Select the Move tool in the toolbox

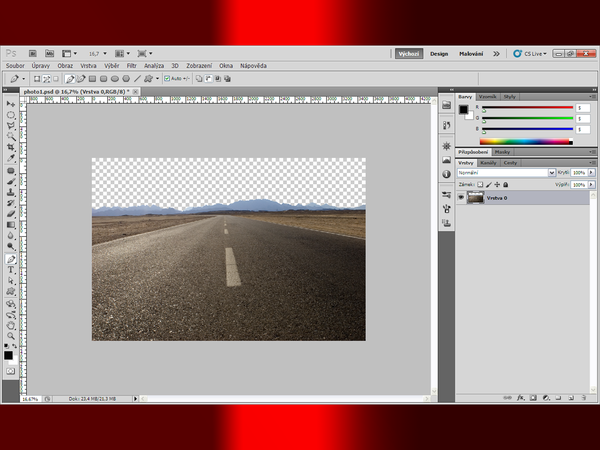pyautogui.click(x=10, y=103)
